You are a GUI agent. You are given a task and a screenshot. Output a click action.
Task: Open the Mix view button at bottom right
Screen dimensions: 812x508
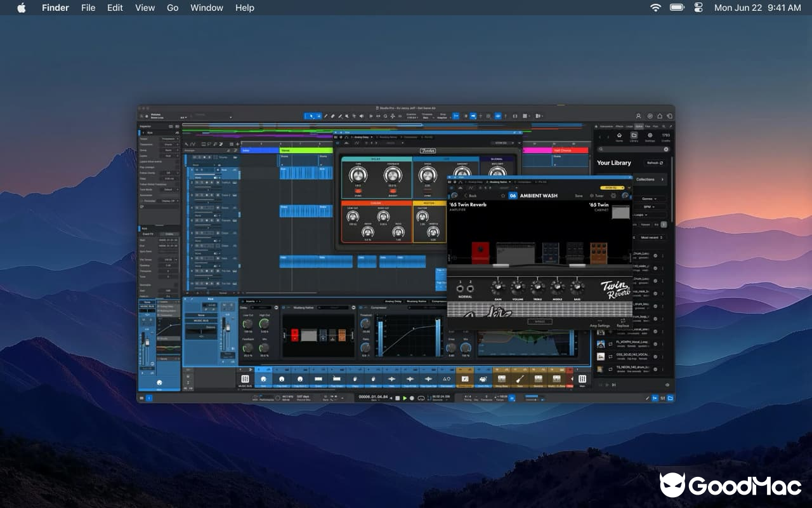click(662, 398)
